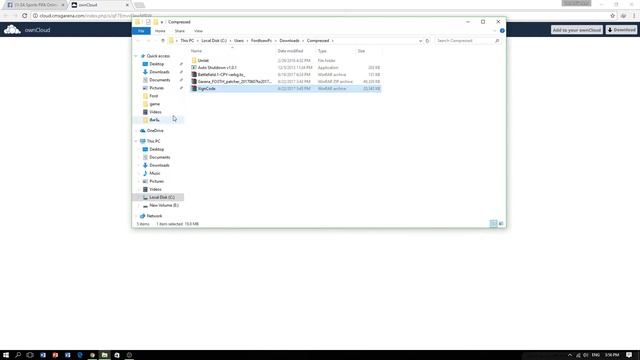640x360 pixels.
Task: Click the Battlefield archive WinRAR icon
Action: click(194, 75)
